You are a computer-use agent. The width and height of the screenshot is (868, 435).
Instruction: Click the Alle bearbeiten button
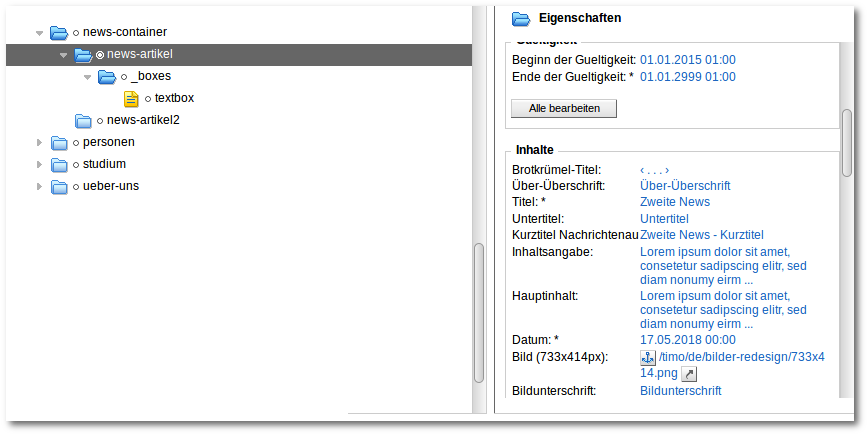564,108
